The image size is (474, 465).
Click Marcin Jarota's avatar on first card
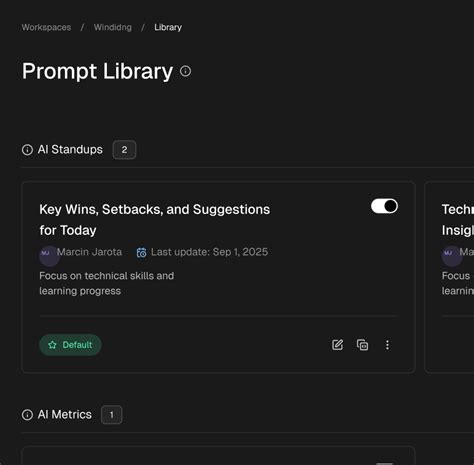[49, 256]
